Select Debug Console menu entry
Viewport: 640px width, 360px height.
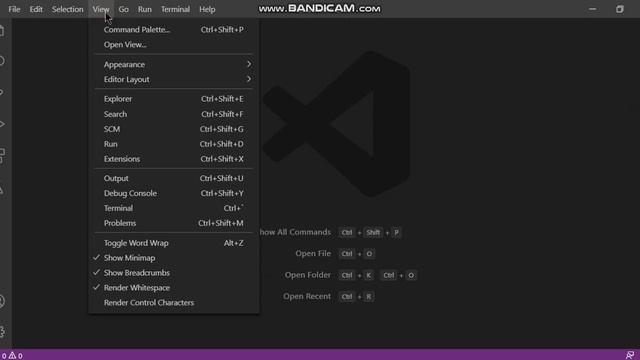173,193
